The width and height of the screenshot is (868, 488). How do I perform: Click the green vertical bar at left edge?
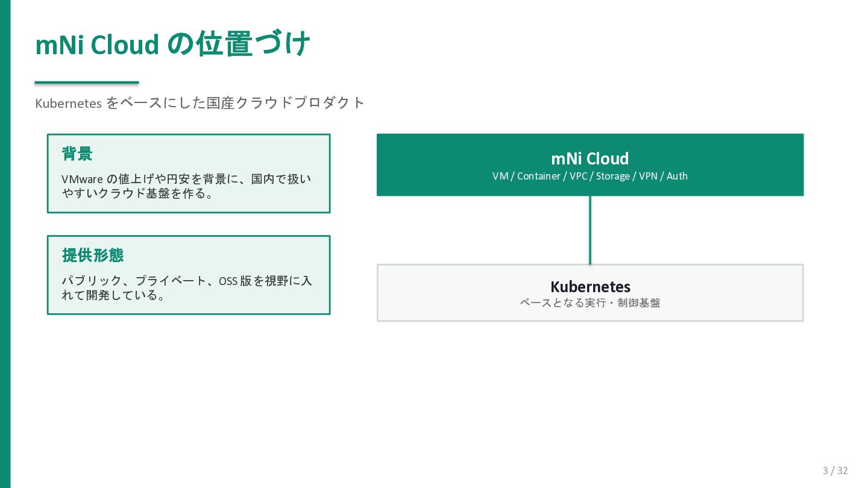[x=5, y=244]
